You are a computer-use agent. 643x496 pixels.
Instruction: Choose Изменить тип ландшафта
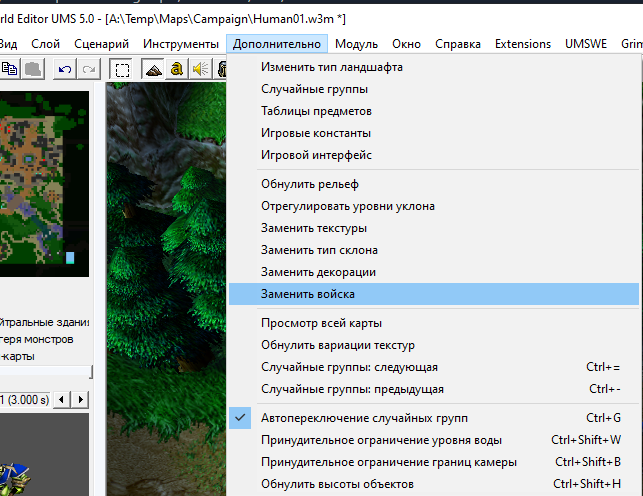coord(434,67)
